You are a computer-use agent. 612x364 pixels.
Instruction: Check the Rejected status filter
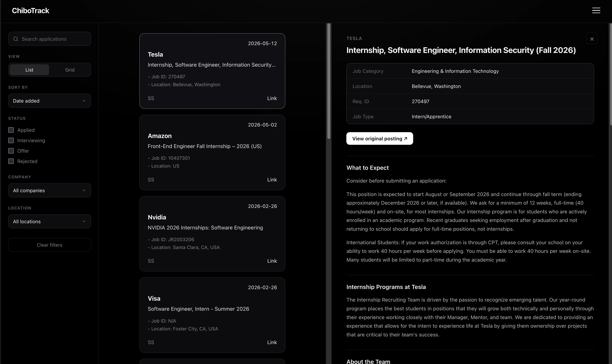click(x=11, y=161)
